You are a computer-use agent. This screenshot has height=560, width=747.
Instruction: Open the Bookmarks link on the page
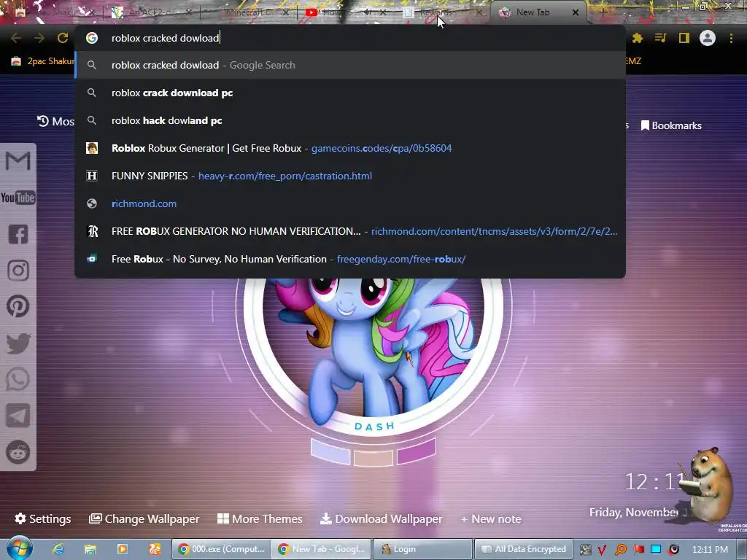671,125
